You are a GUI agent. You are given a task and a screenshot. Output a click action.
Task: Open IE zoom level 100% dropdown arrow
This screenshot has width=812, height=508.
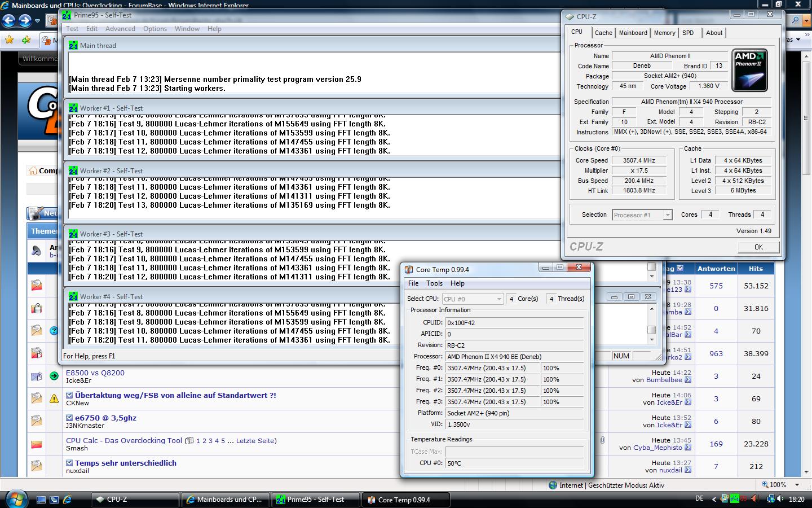[x=797, y=485]
